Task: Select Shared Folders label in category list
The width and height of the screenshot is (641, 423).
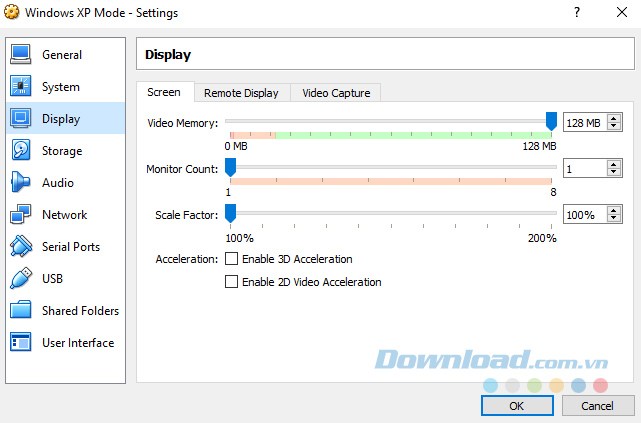Action: (x=81, y=311)
